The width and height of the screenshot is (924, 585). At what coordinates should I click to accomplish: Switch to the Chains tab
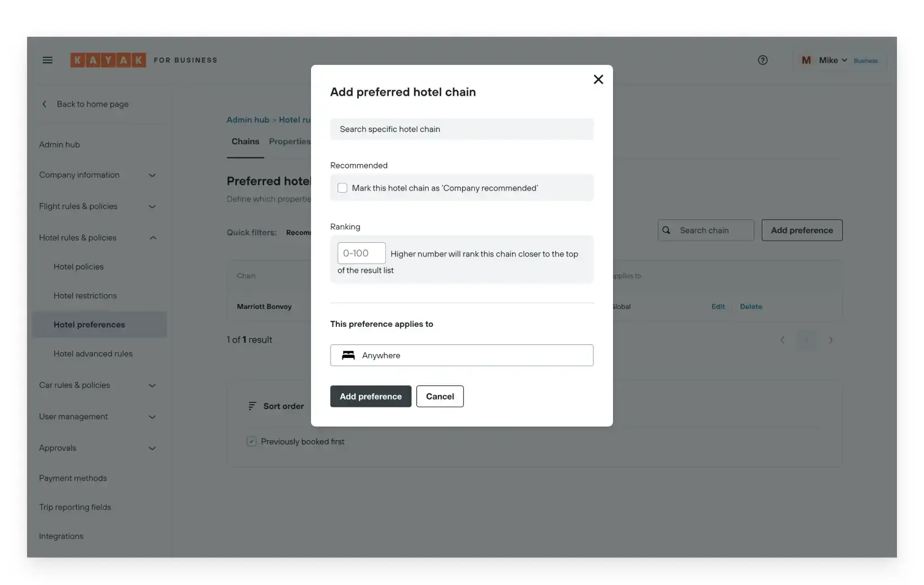pos(245,141)
